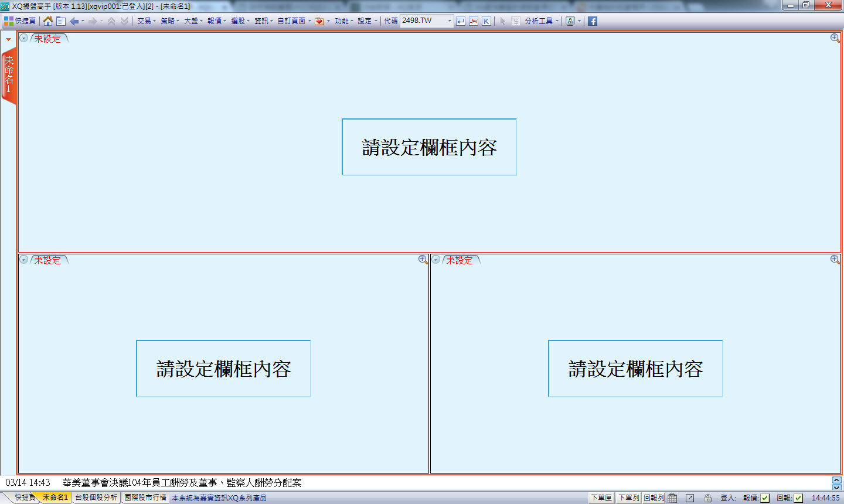Go forward with the grey right arrow

[x=93, y=21]
